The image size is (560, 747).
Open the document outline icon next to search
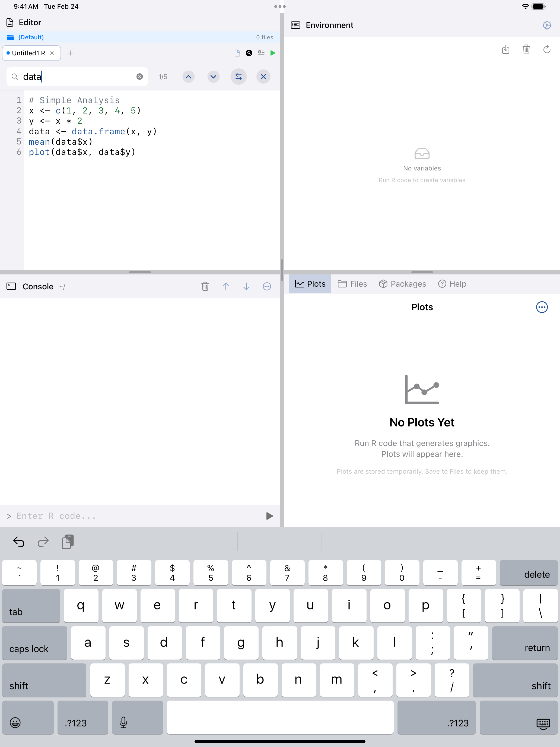pos(261,53)
